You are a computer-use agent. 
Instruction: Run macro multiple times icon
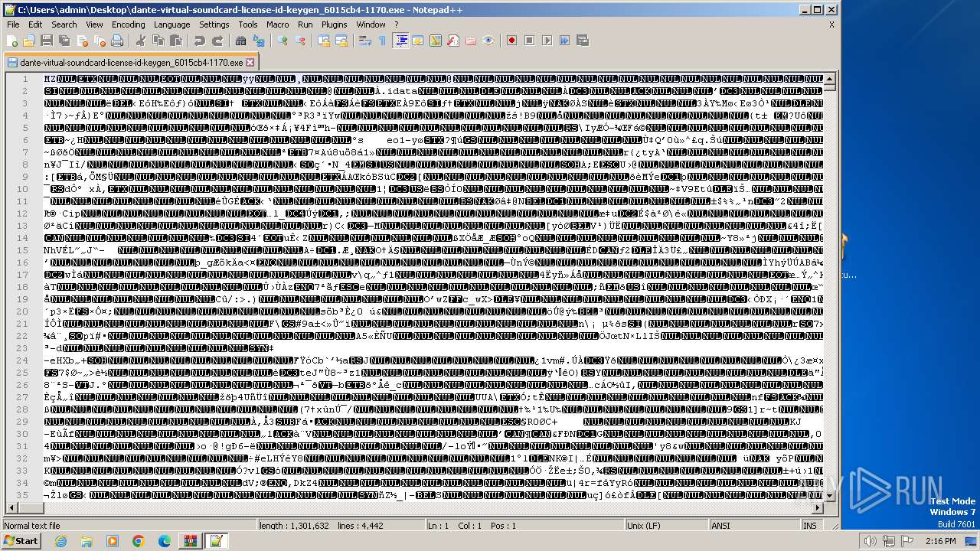click(x=565, y=41)
